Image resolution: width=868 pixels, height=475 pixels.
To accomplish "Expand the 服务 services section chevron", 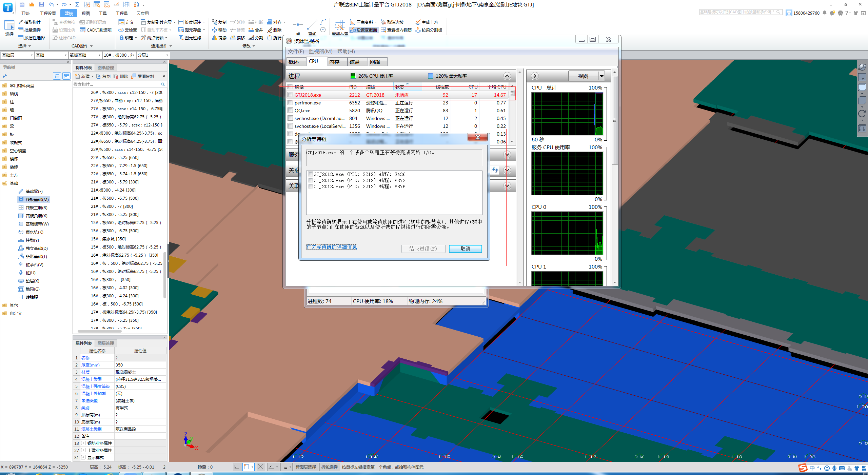I will pyautogui.click(x=507, y=155).
